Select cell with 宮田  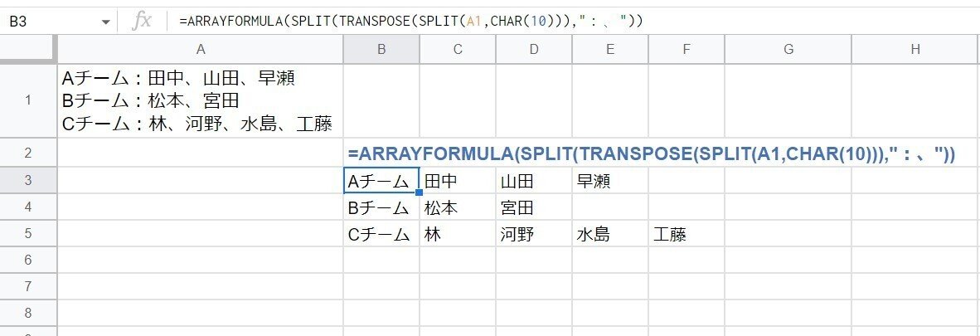[534, 207]
